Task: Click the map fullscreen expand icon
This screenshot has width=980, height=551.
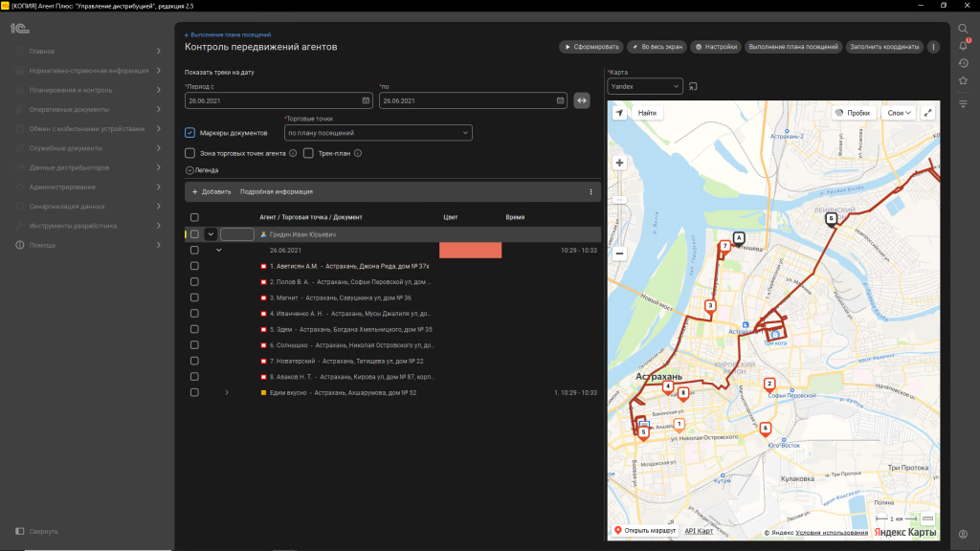Action: pyautogui.click(x=927, y=113)
